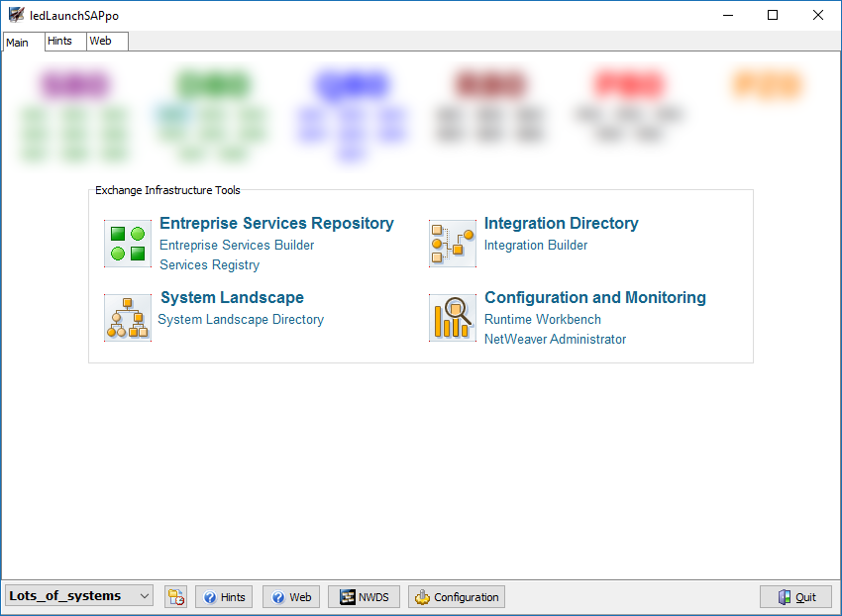Click the Configuration and Monitoring chart icon
Viewport: 842px width, 616px height.
(453, 318)
